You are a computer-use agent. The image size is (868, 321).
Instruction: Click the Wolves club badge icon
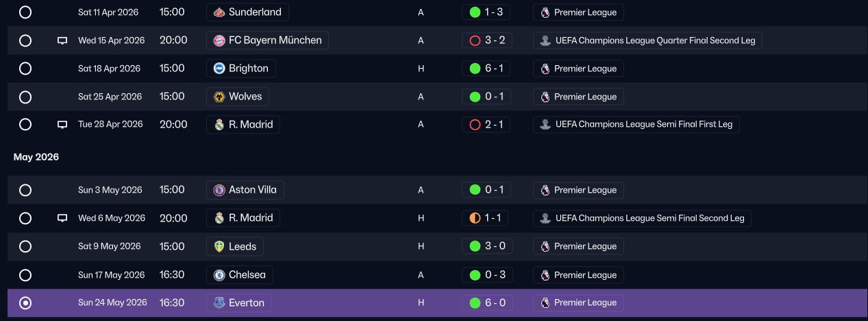tap(219, 97)
